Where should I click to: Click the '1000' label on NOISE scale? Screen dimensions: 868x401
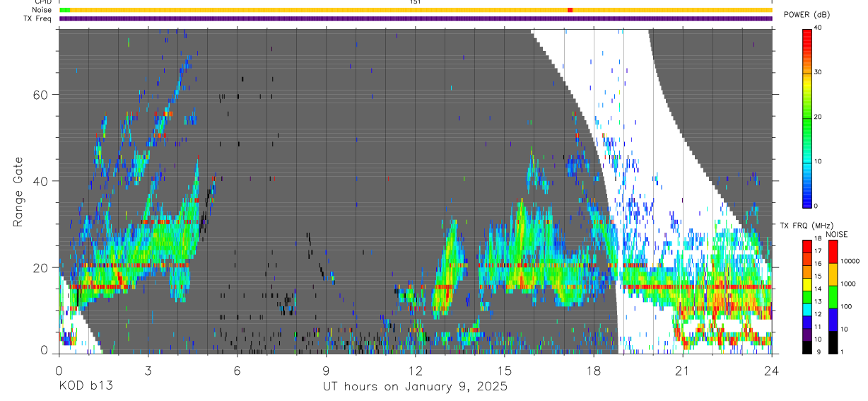click(x=848, y=284)
